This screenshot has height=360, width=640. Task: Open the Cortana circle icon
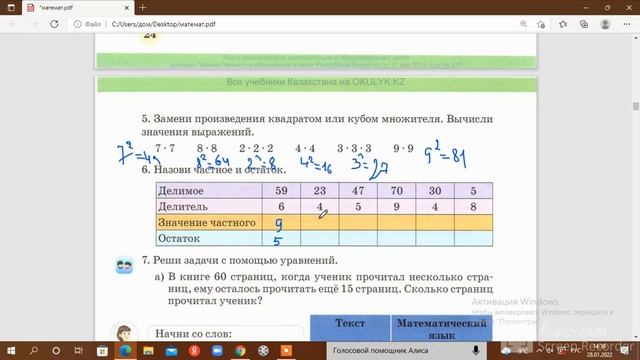pos(56,351)
